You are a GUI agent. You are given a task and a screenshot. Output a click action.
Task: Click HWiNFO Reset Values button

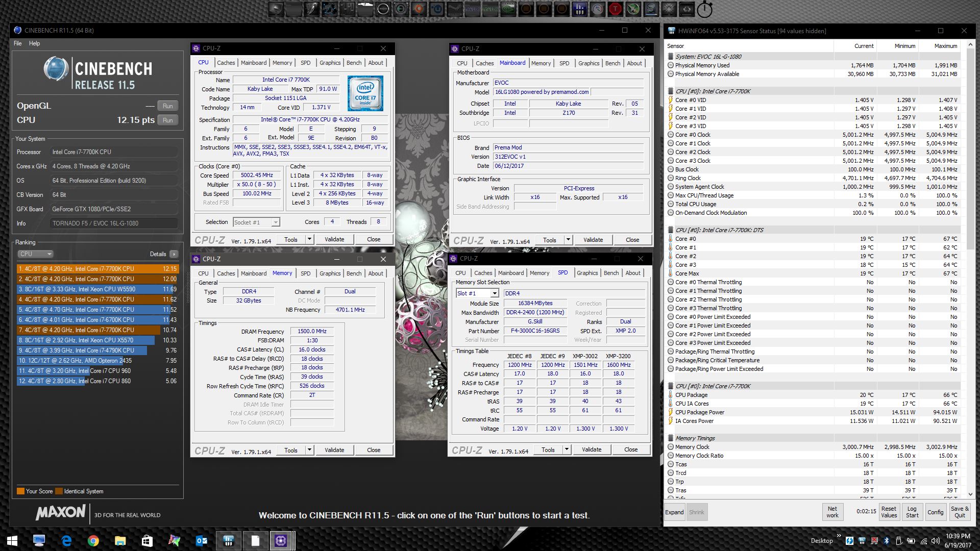[888, 512]
